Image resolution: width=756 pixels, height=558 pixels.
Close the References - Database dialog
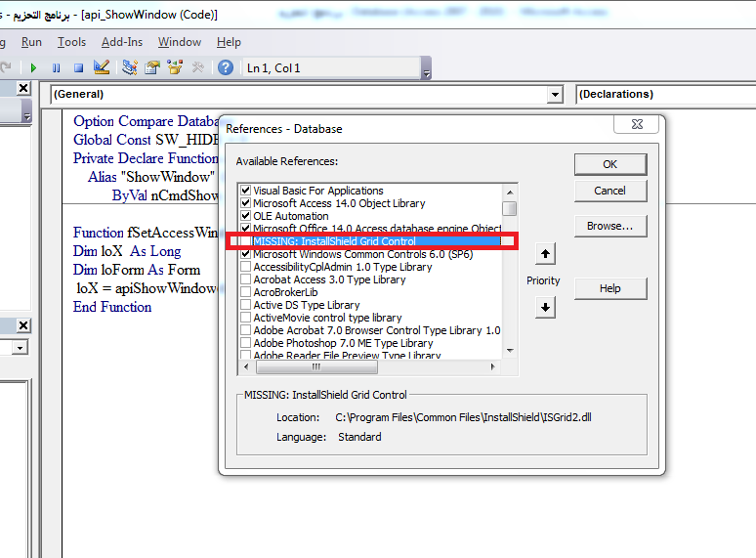pos(637,124)
